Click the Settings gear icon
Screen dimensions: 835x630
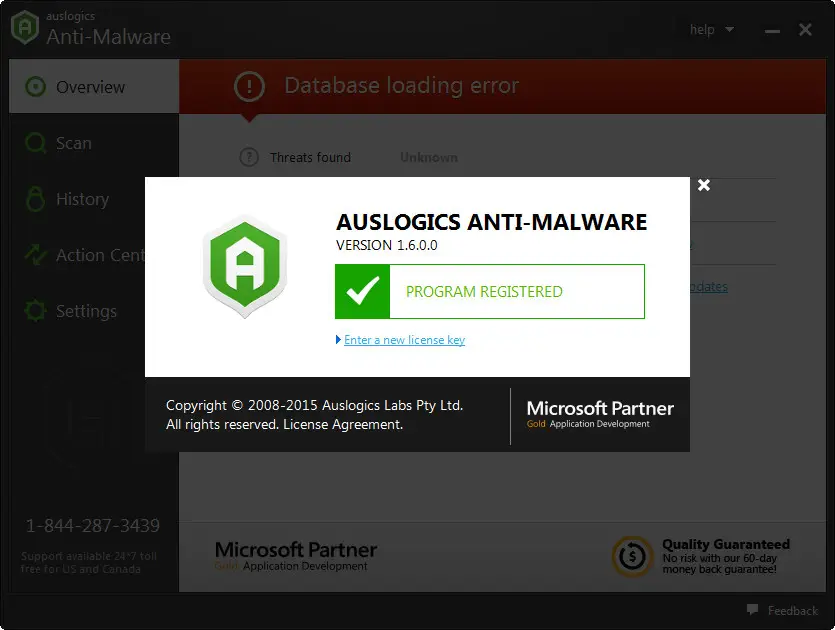(36, 311)
